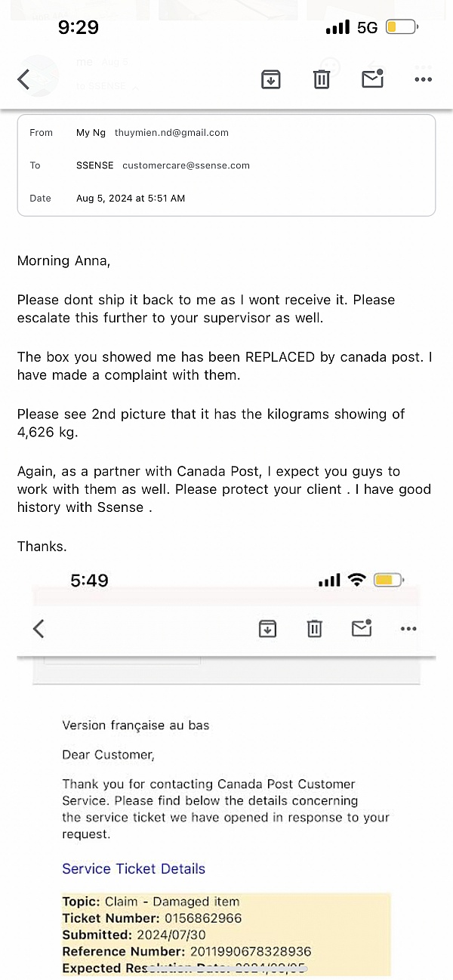Archive this email with top archive icon
The height and width of the screenshot is (980, 453).
[x=270, y=79]
